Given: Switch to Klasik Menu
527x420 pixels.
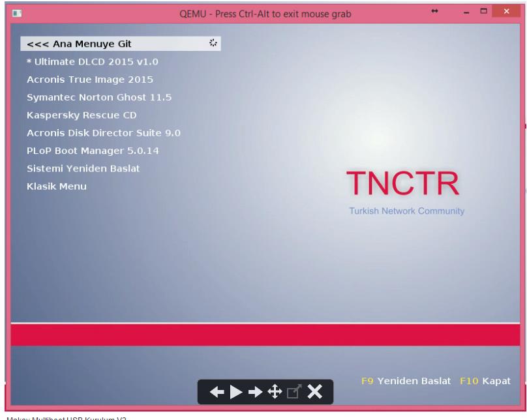Looking at the screenshot, I should coord(57,187).
